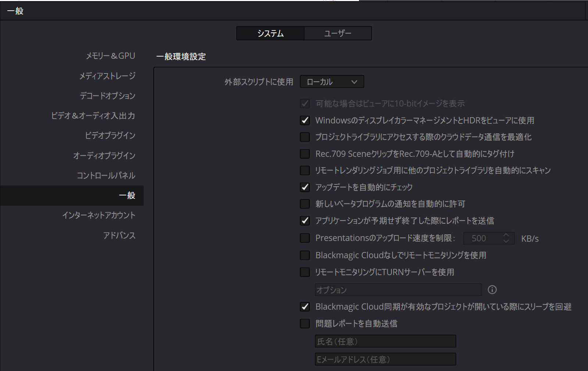Open the アドバンス settings section
This screenshot has width=588, height=371.
pos(119,235)
